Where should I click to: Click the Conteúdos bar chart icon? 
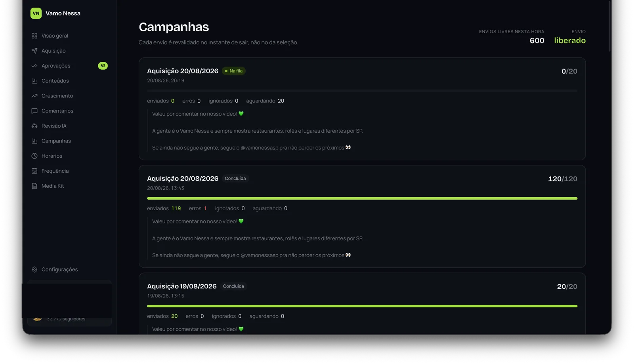34,81
